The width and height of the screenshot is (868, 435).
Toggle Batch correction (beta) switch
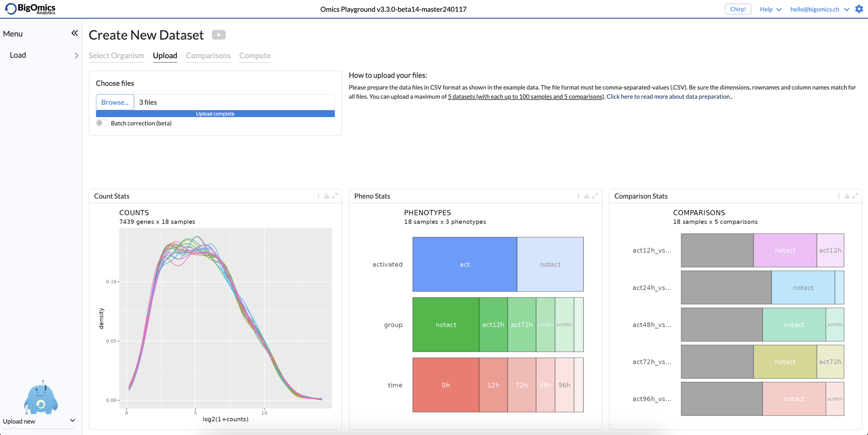[102, 123]
